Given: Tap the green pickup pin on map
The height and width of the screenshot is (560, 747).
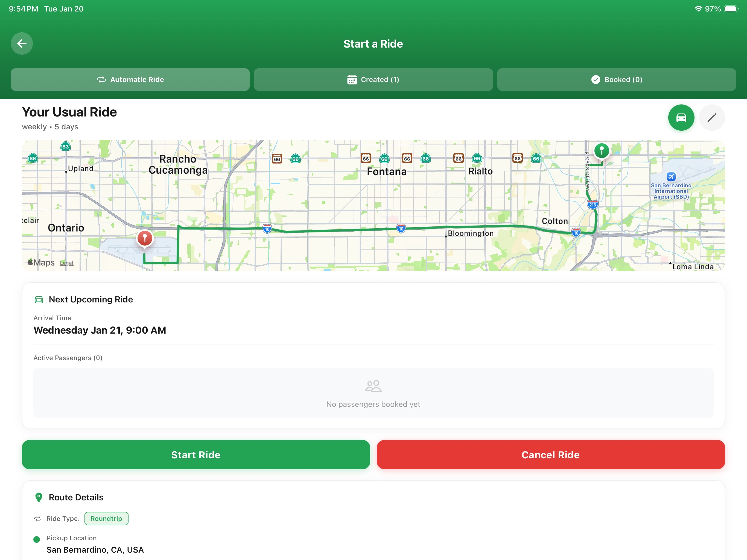Looking at the screenshot, I should pos(602,151).
